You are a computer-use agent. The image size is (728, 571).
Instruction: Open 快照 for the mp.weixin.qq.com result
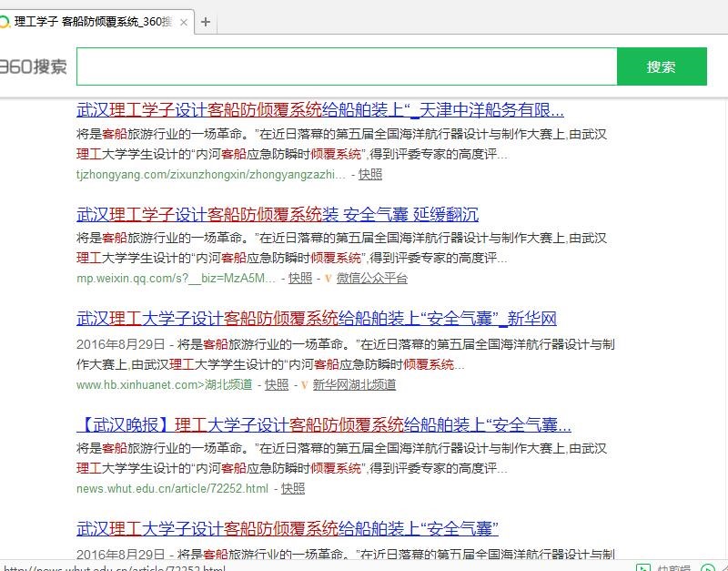click(x=299, y=279)
